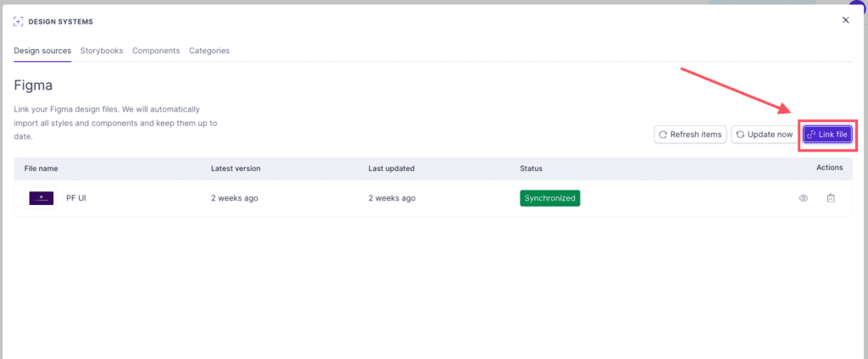868x359 pixels.
Task: Sort by Last updated column header
Action: point(392,168)
